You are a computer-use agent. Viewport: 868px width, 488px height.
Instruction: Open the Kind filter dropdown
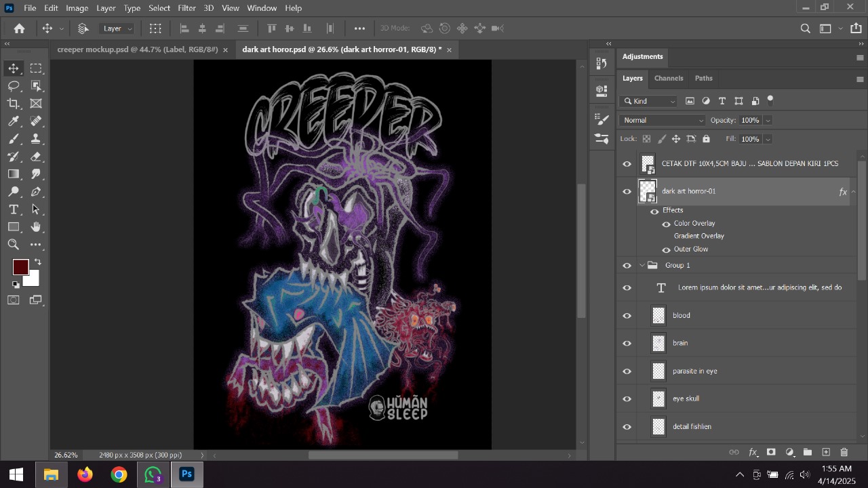pyautogui.click(x=648, y=101)
